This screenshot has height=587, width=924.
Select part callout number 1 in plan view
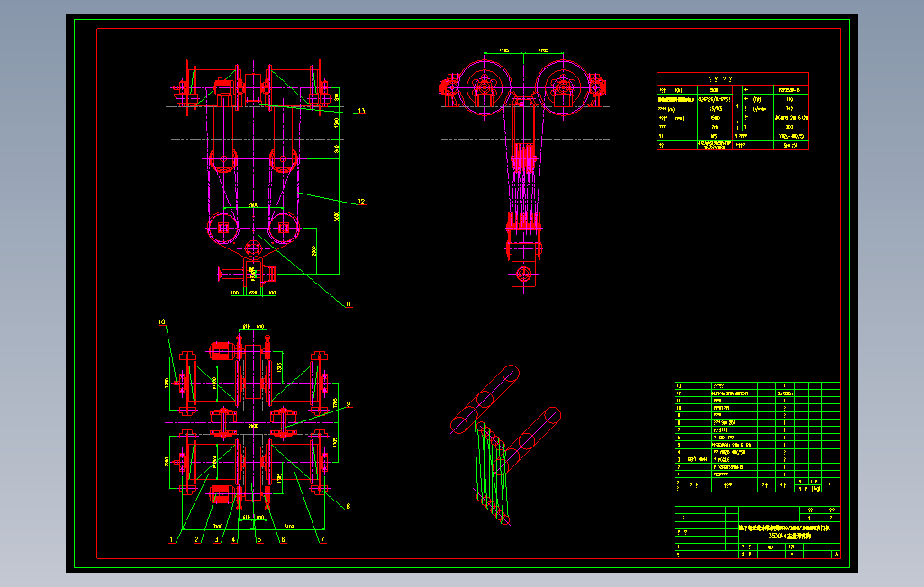tap(171, 539)
